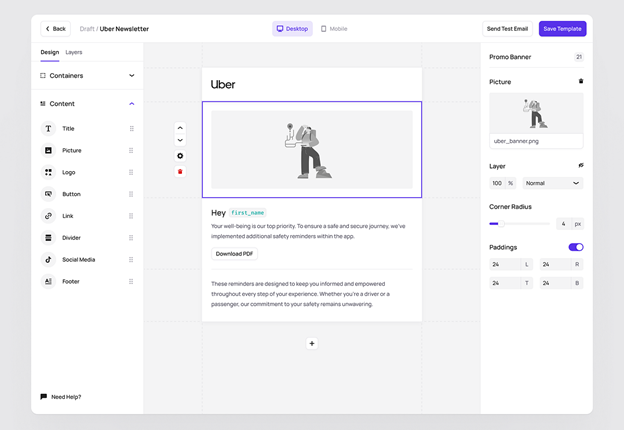The image size is (624, 430).
Task: Toggle the Paddings switch
Action: coord(576,247)
